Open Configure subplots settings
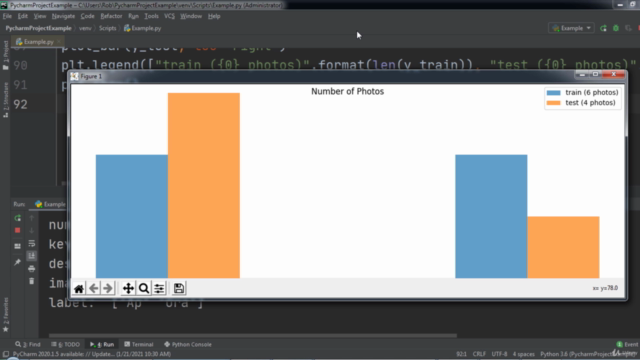Screen dimensions: 640x360 159,289
